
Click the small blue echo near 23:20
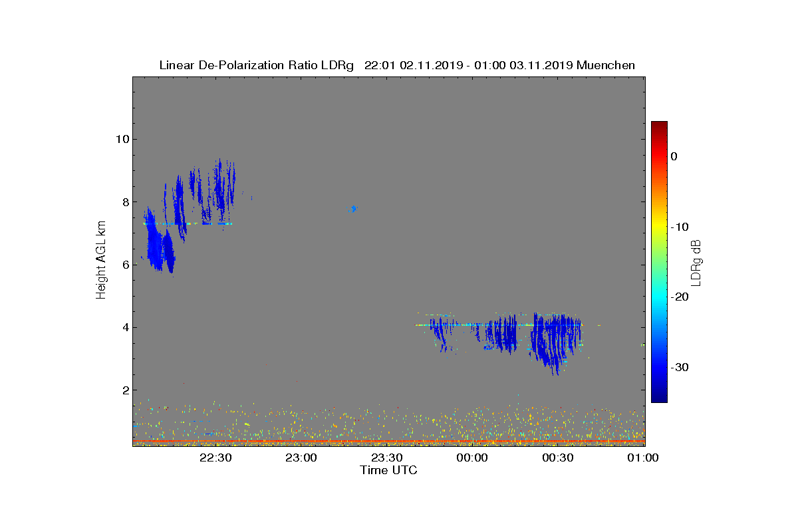pos(352,209)
